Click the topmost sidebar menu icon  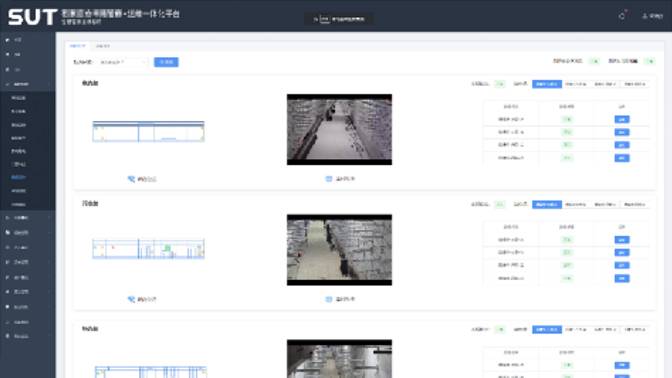tap(7, 40)
